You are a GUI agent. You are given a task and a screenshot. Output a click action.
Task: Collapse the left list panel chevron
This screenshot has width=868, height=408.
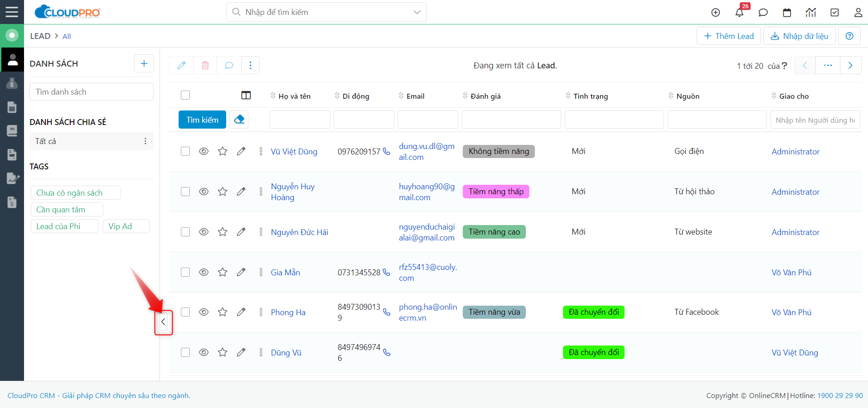163,322
